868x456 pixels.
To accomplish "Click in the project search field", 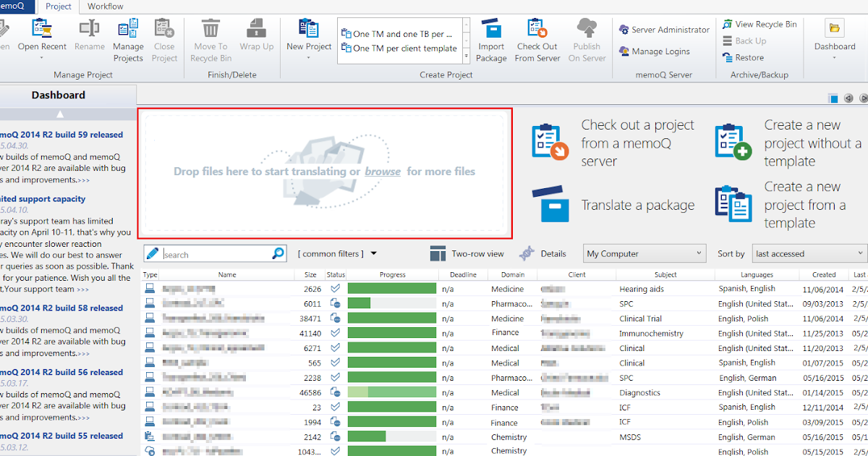I will coord(216,254).
